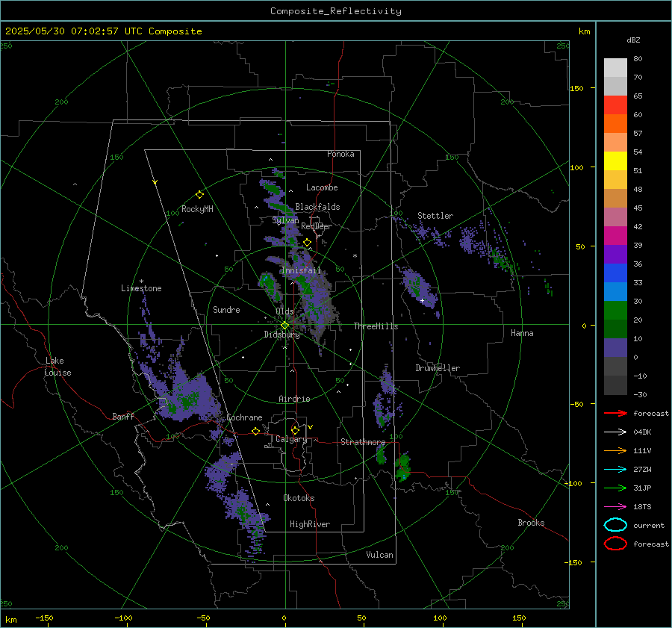Click the Calgary city label
672x628 pixels.
tap(291, 439)
